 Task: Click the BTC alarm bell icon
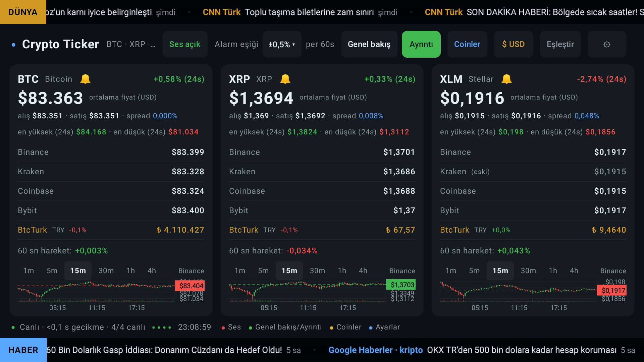[85, 79]
